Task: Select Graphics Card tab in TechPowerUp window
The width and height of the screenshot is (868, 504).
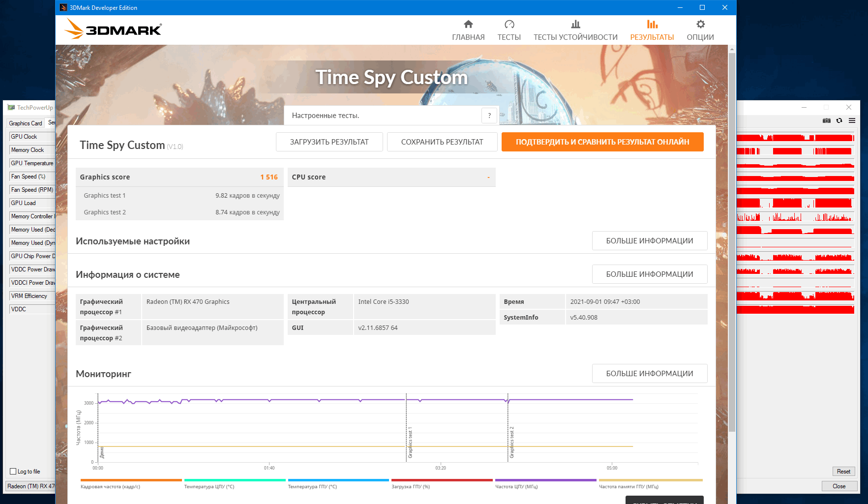Action: (26, 123)
